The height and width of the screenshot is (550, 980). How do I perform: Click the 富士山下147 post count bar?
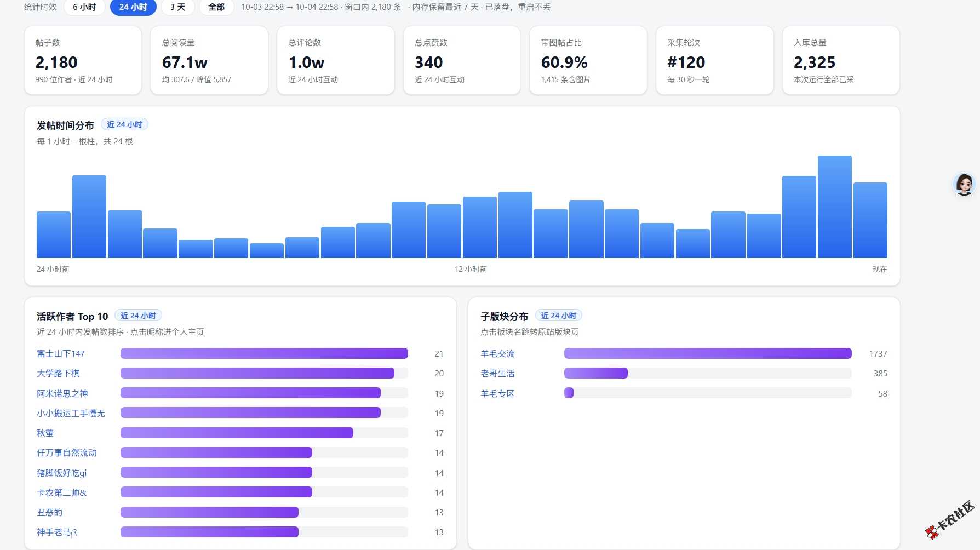click(x=264, y=353)
